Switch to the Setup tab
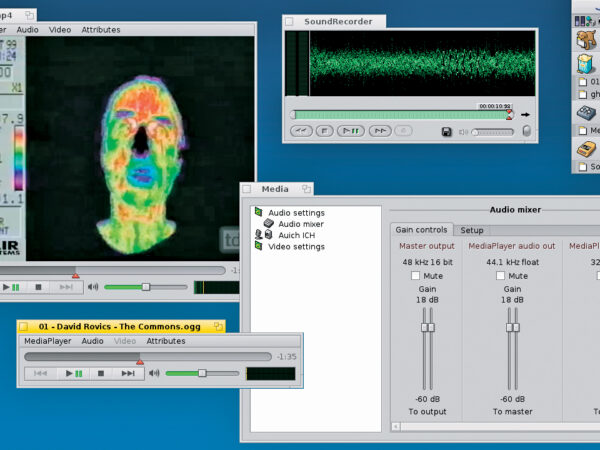 pos(472,229)
